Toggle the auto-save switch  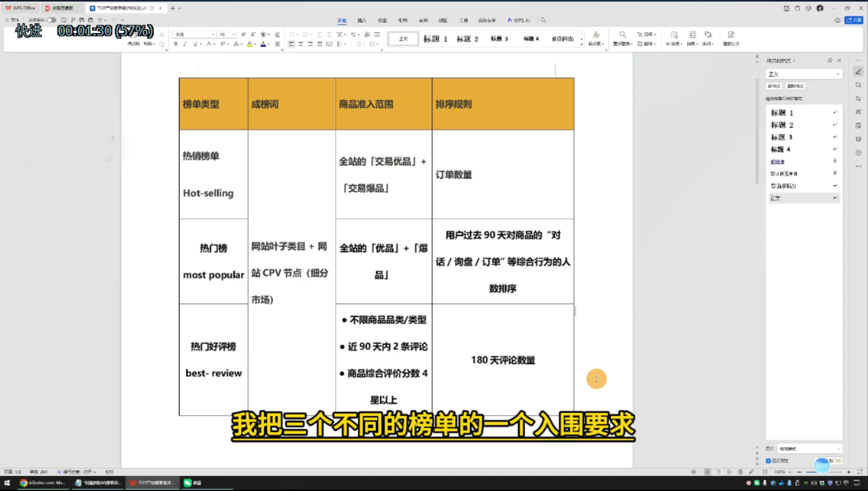pyautogui.click(x=51, y=20)
